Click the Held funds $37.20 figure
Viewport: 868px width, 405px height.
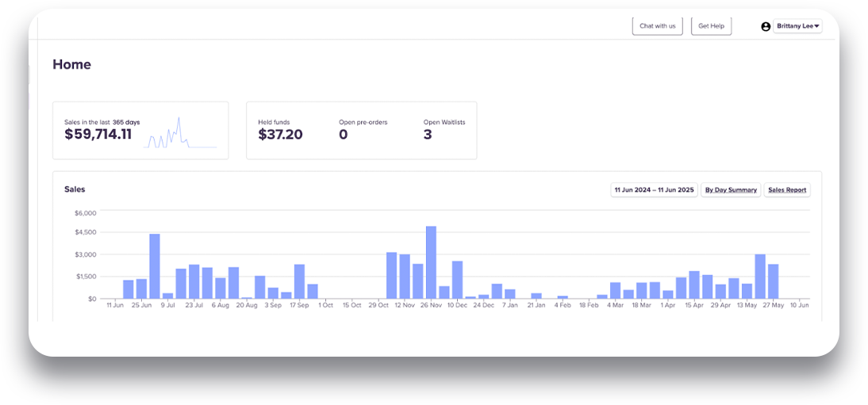click(280, 135)
